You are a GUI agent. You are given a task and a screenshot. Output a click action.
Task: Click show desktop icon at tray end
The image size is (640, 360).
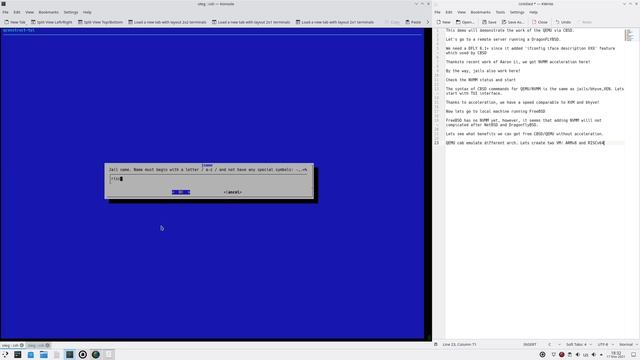pos(633,355)
